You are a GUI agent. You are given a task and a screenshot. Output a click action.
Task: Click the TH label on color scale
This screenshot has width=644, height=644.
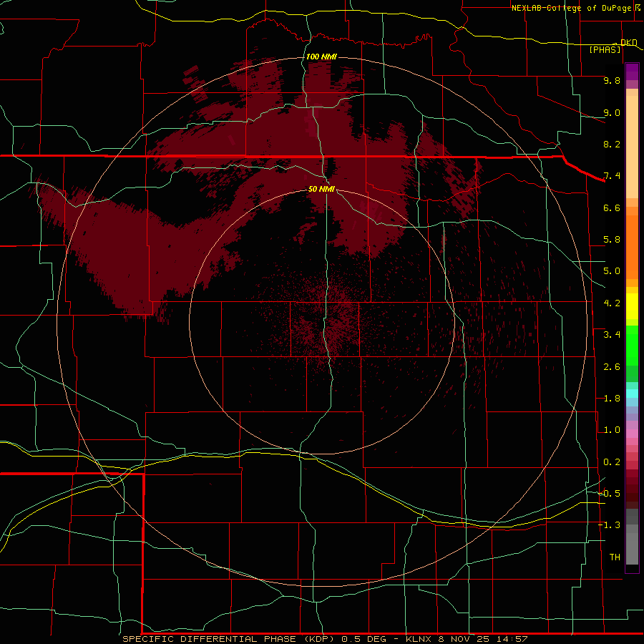pyautogui.click(x=615, y=557)
